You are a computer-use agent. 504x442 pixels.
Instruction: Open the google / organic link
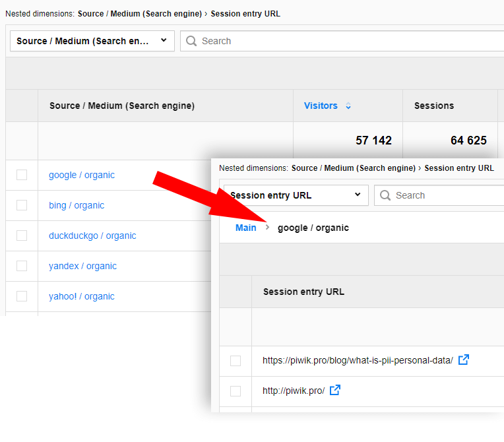coord(82,175)
